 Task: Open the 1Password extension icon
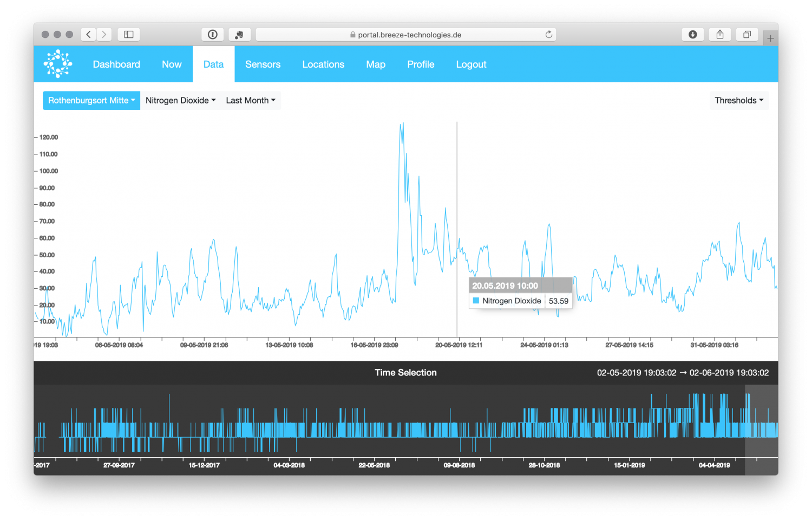(x=212, y=34)
